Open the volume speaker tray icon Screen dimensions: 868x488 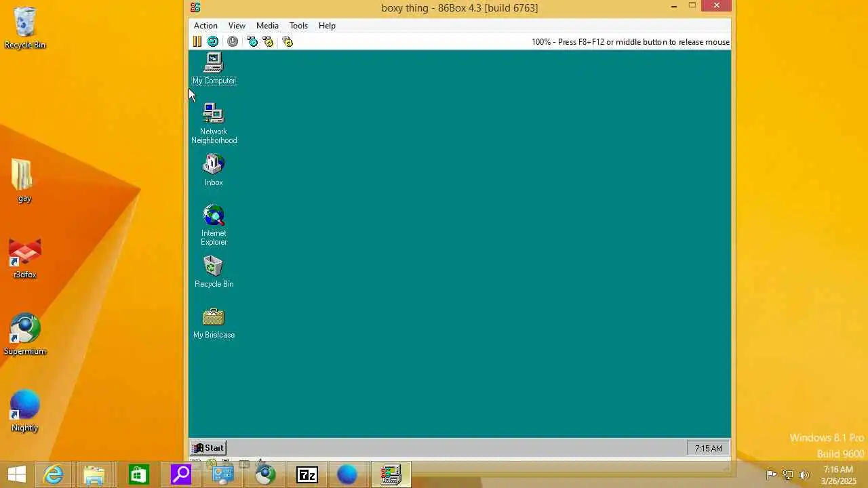point(804,474)
